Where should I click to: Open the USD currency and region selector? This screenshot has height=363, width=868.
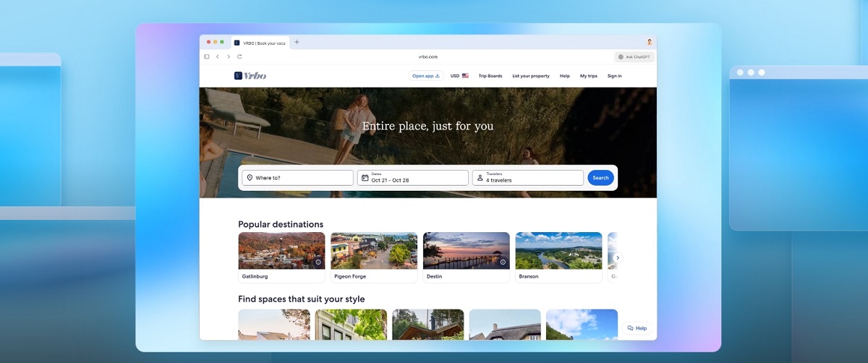(459, 76)
